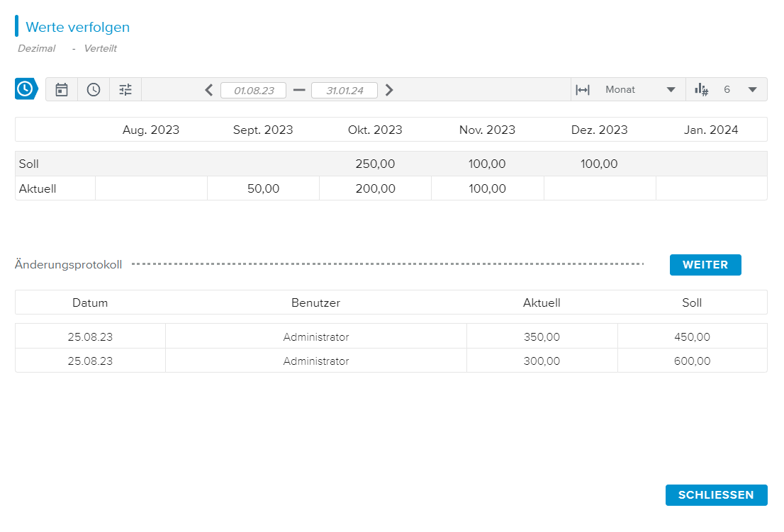Open the calendar date picker icon
Viewport: 784px width, 532px height.
pos(62,89)
